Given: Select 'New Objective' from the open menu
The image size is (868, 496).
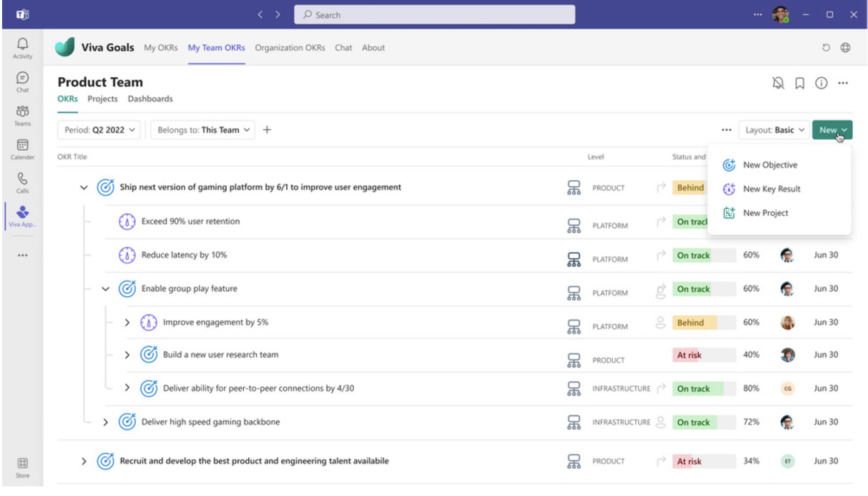Looking at the screenshot, I should 770,165.
